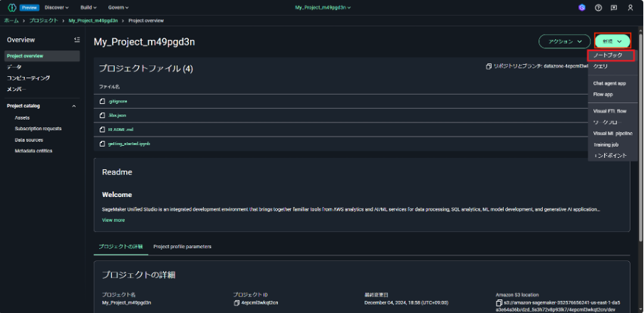Open Data sources under Project catalog

[x=28, y=140]
